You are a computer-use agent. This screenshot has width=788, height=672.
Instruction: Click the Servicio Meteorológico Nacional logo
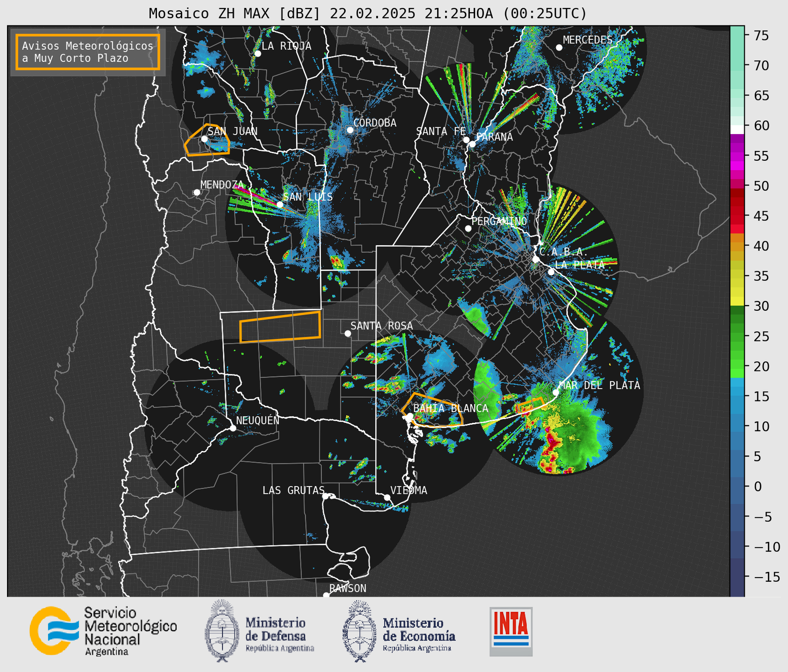(103, 631)
